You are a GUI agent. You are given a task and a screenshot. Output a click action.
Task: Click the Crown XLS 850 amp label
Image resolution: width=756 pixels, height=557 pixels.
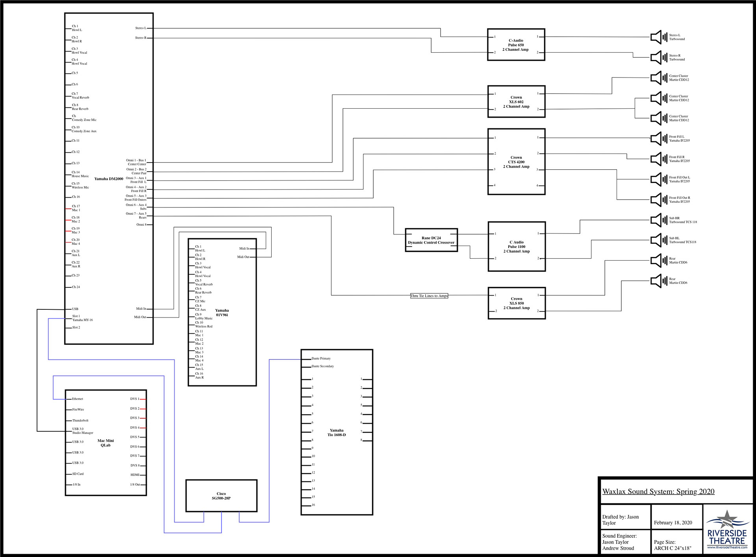tap(517, 303)
